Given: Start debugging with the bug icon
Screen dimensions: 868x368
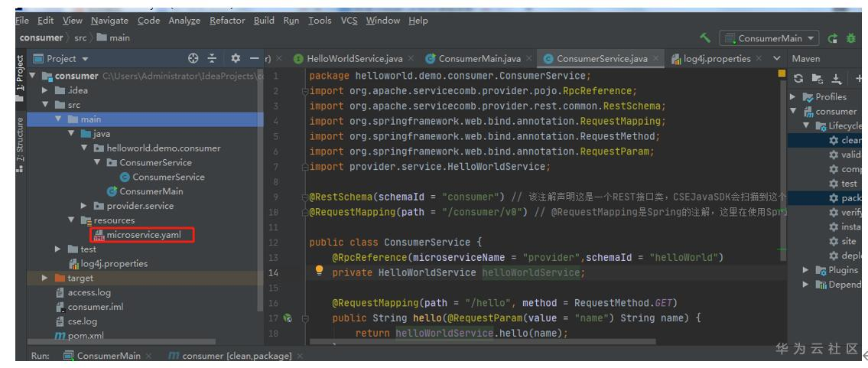Looking at the screenshot, I should 851,38.
